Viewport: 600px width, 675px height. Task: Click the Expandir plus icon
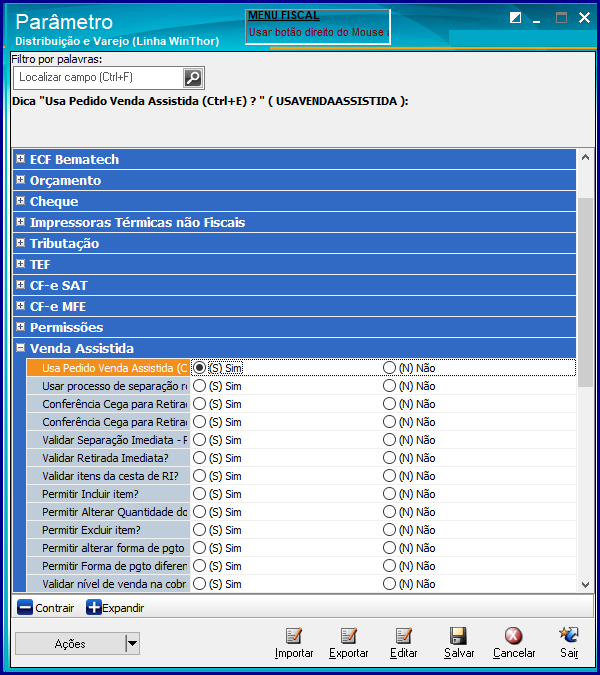tap(94, 607)
